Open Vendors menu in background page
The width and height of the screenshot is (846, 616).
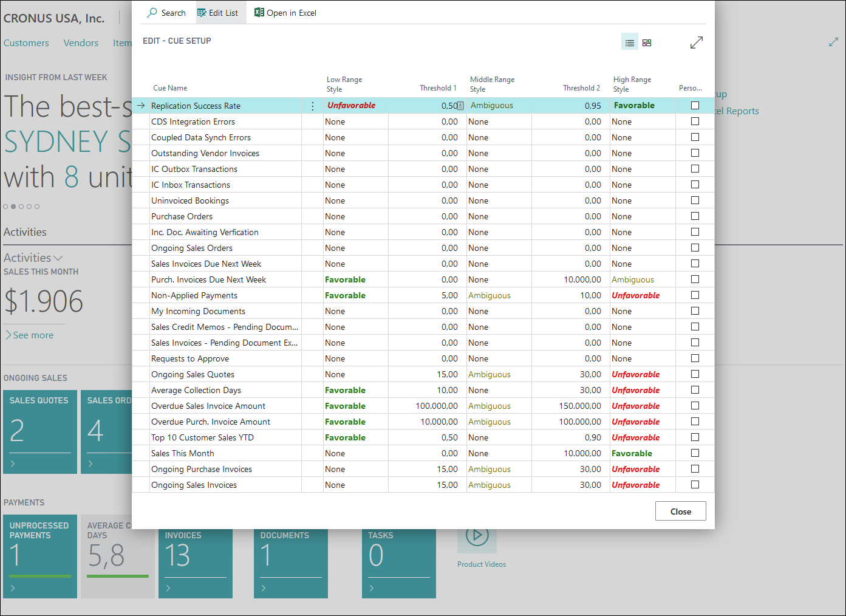(81, 43)
